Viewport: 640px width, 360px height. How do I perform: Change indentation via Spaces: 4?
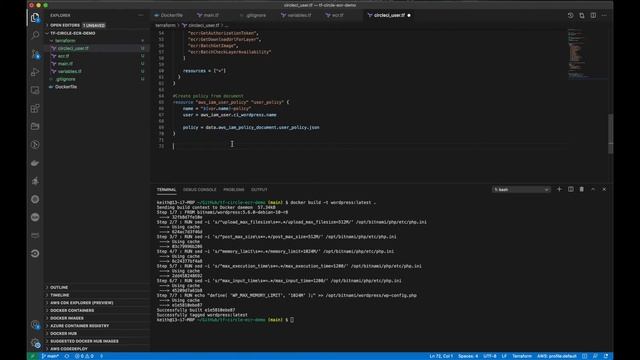pyautogui.click(x=468, y=356)
